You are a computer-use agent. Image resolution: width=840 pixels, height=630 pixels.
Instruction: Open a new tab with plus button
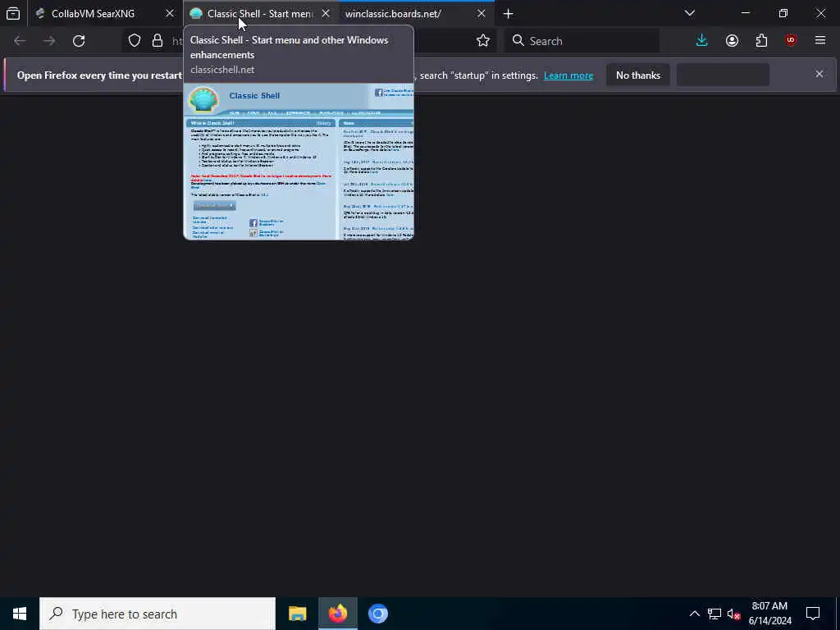[x=509, y=13]
